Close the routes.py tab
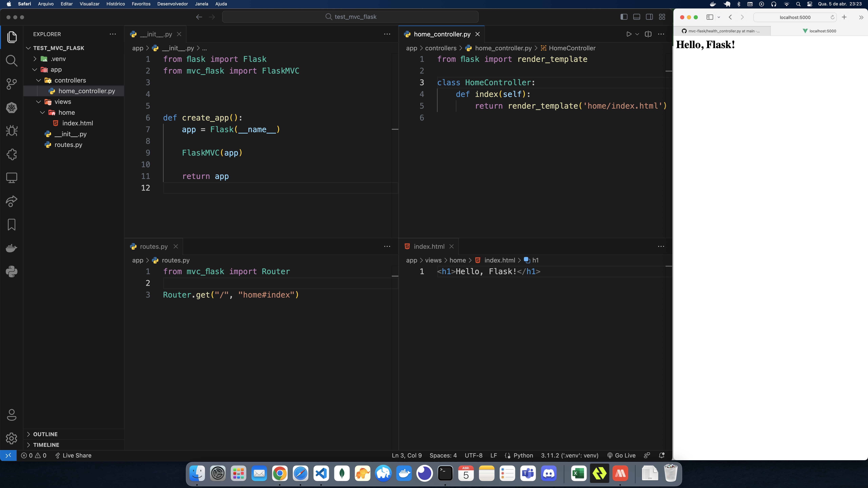The height and width of the screenshot is (488, 868). click(x=176, y=247)
